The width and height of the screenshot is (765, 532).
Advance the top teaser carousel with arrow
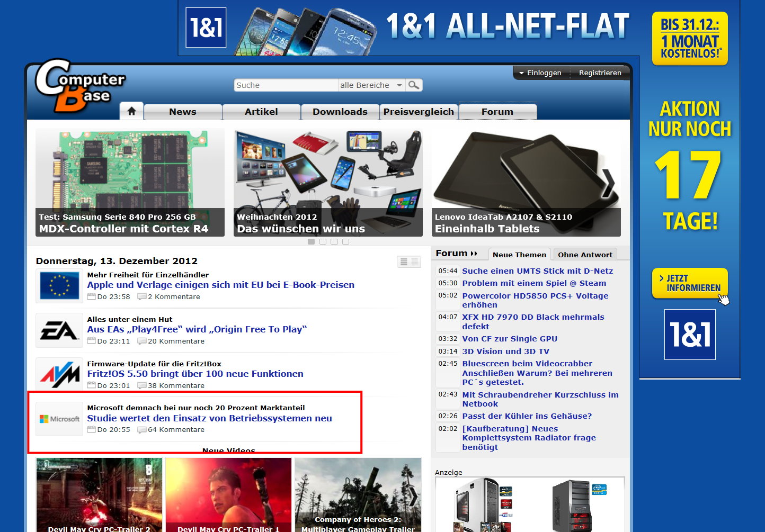click(x=608, y=183)
